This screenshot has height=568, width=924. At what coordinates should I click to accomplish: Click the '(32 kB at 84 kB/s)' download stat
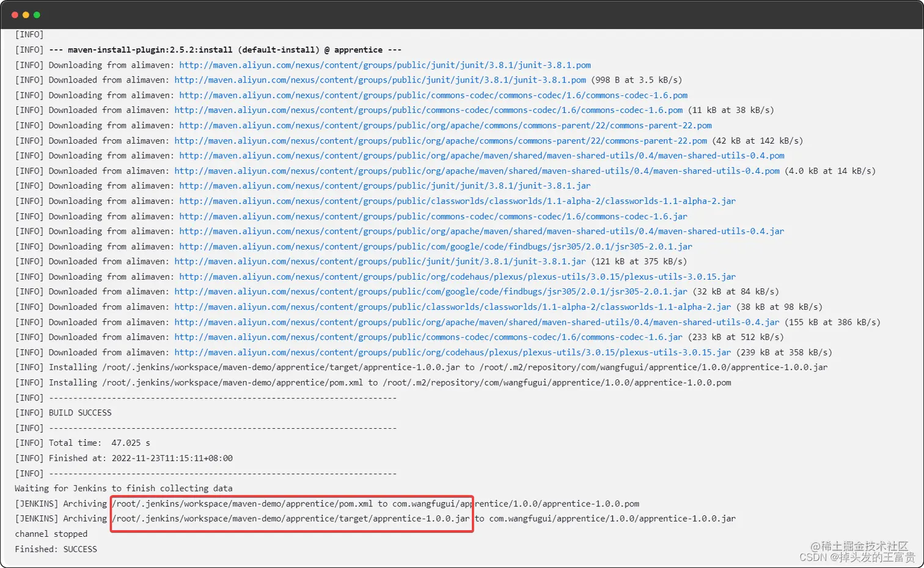736,291
